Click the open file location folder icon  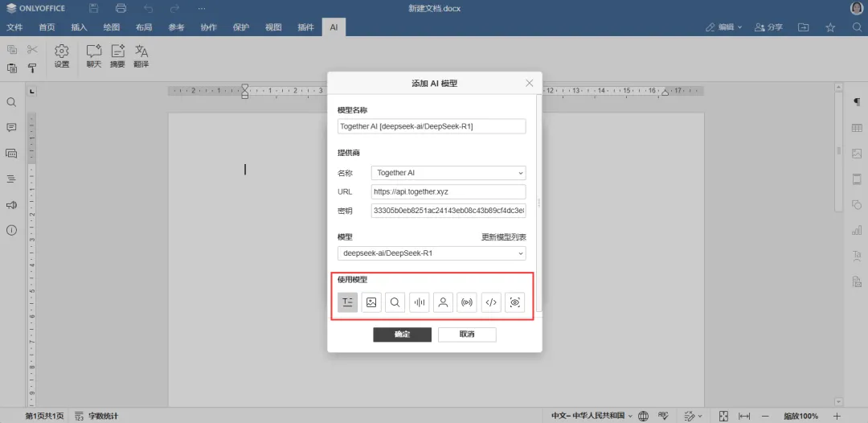click(x=803, y=27)
